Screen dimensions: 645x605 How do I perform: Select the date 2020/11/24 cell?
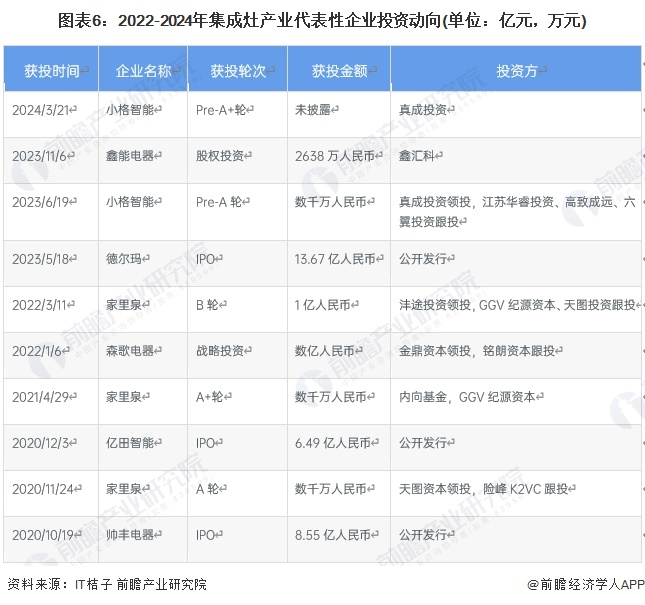point(51,494)
